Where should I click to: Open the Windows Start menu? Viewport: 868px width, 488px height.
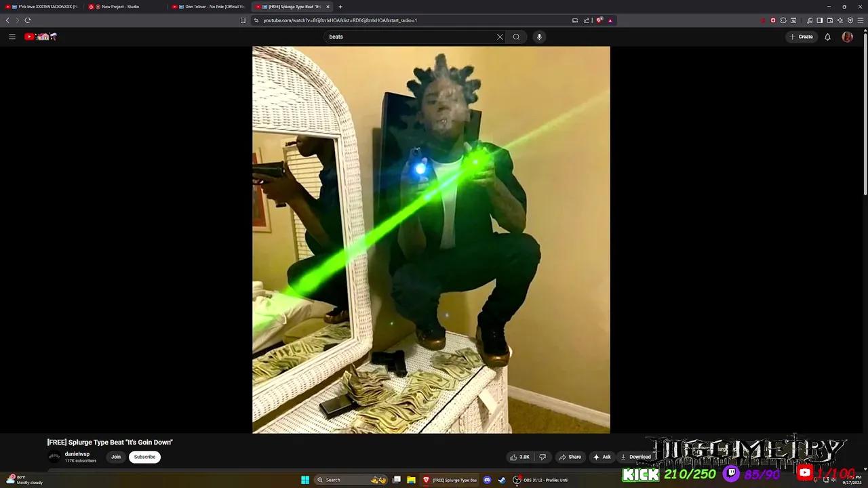[305, 480]
